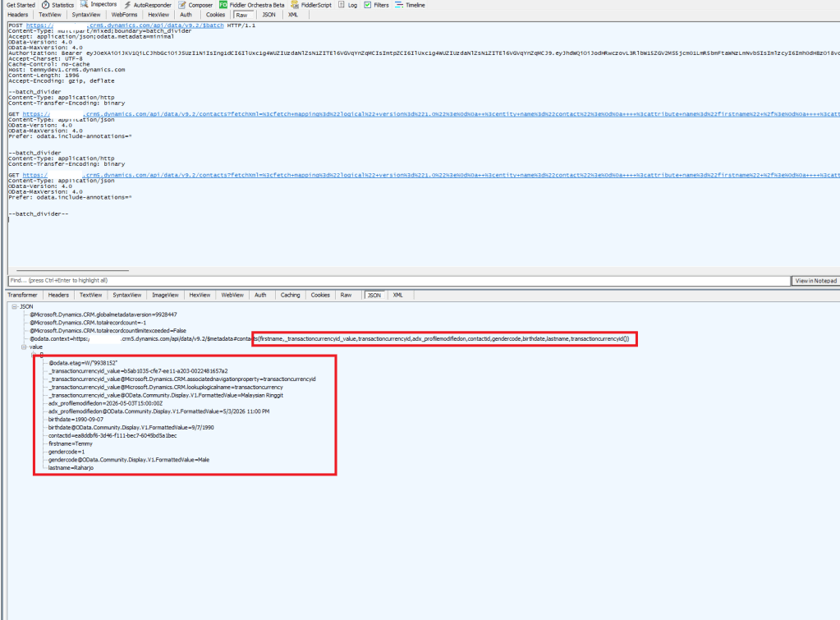Select the contactid node
This screenshot has height=620, width=840.
click(x=112, y=436)
